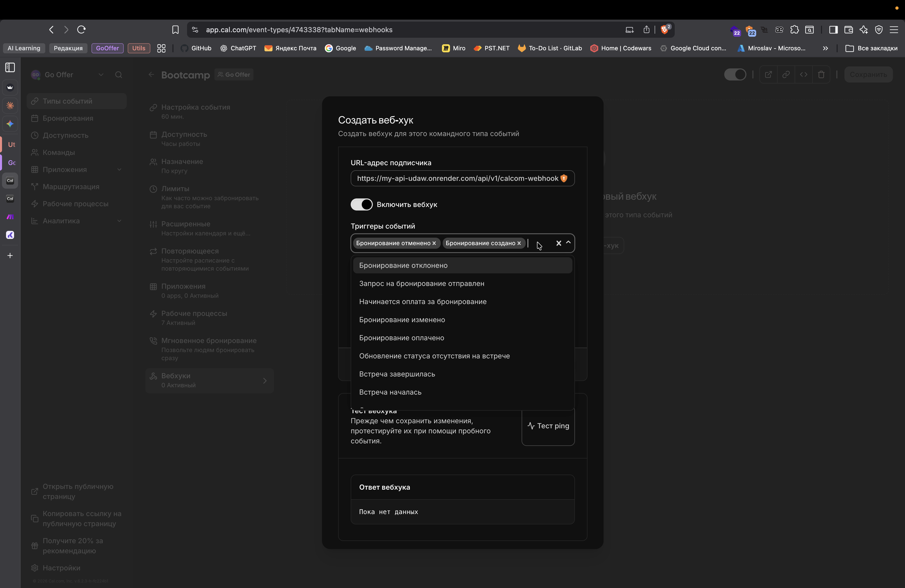Click the share page icon in address bar
The height and width of the screenshot is (588, 905).
pos(646,30)
